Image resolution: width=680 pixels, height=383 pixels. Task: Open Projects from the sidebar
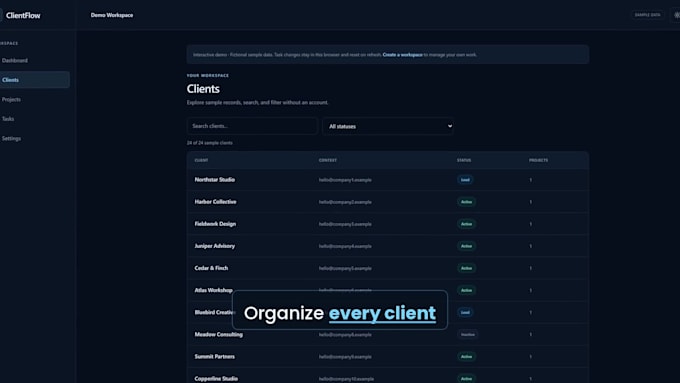11,99
